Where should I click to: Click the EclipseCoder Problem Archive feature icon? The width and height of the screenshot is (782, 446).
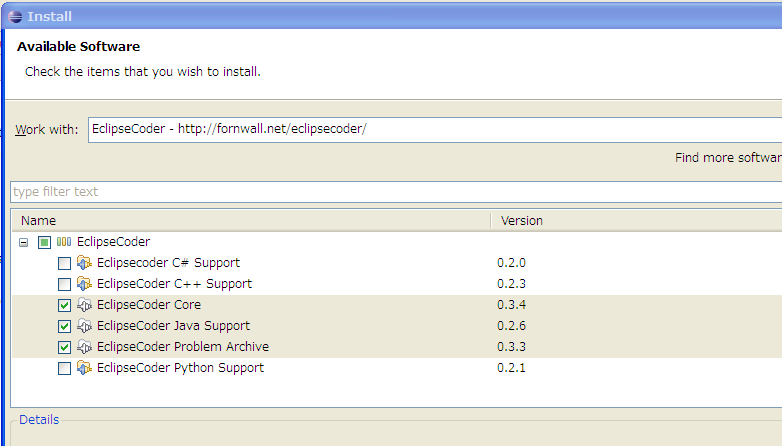(x=84, y=347)
